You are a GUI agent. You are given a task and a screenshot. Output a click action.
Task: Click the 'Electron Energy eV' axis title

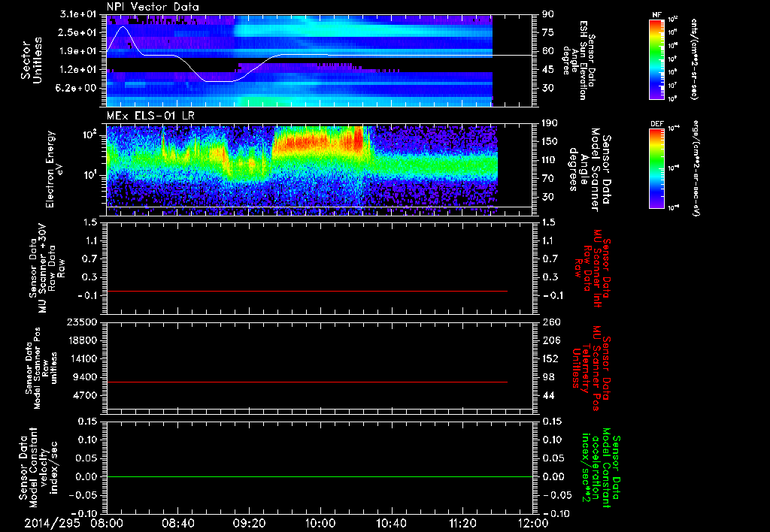(55, 169)
